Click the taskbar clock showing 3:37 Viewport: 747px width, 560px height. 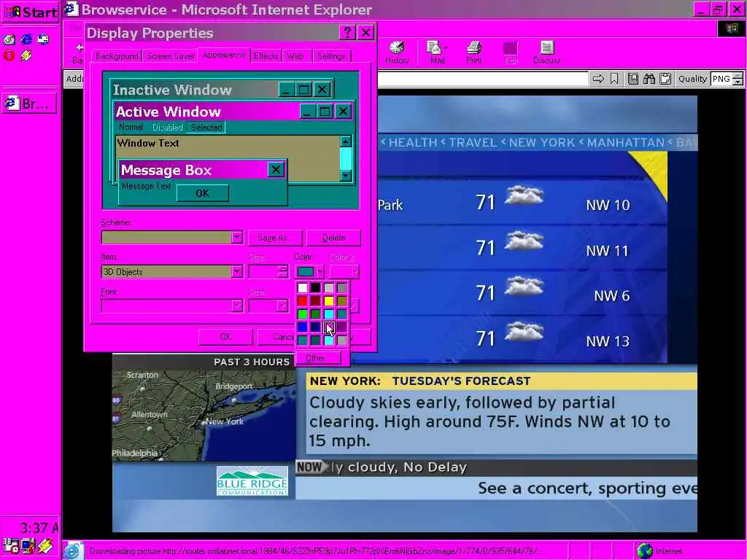[x=39, y=528]
